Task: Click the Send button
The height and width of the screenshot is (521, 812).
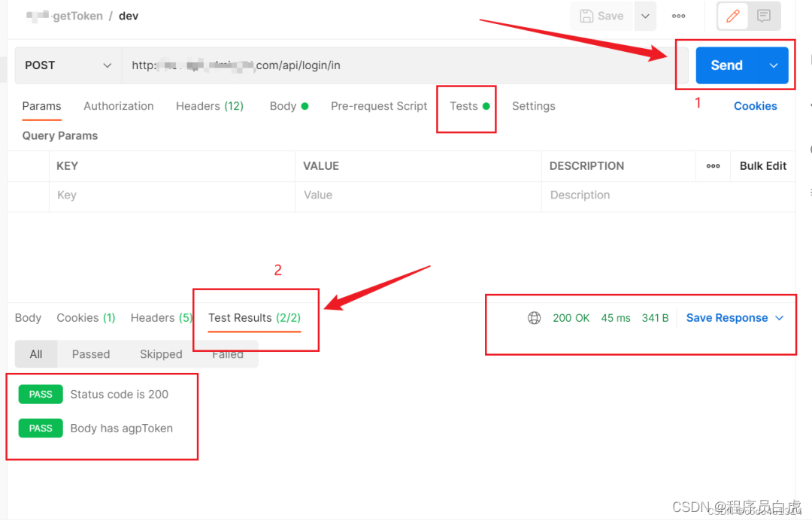Action: pyautogui.click(x=726, y=65)
